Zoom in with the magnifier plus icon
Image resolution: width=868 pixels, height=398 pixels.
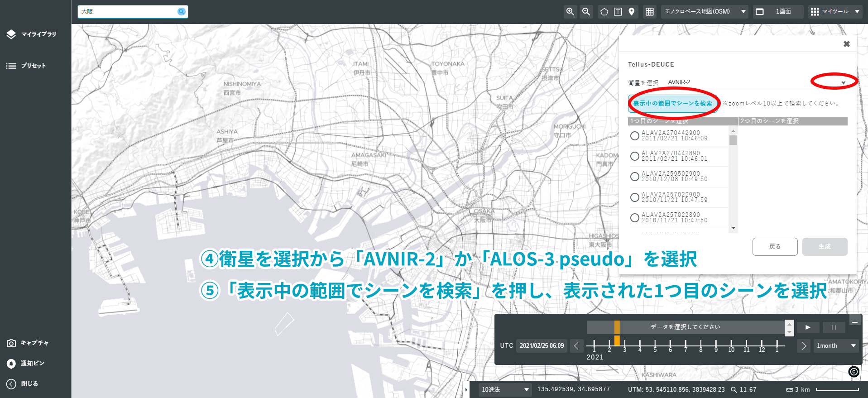[x=570, y=12]
